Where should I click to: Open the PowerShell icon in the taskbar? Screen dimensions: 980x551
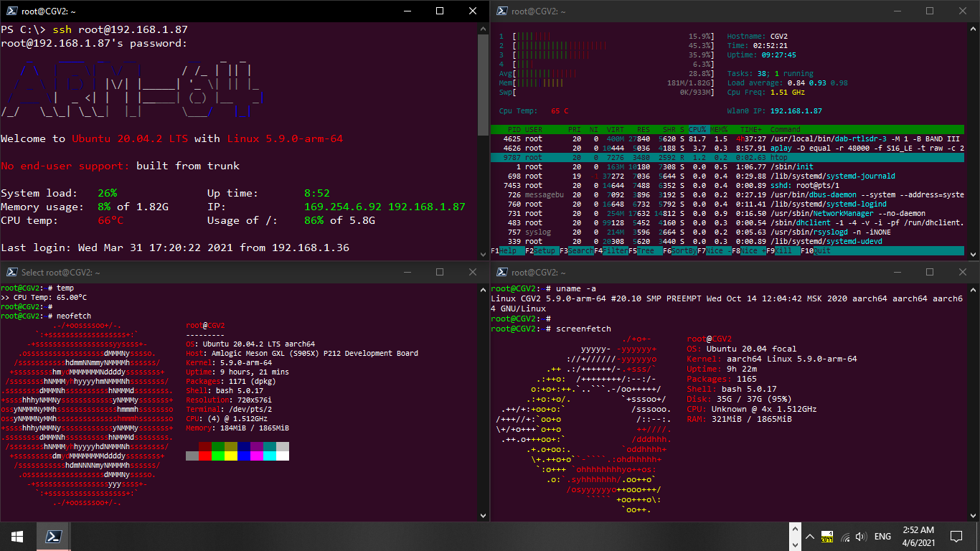click(53, 536)
